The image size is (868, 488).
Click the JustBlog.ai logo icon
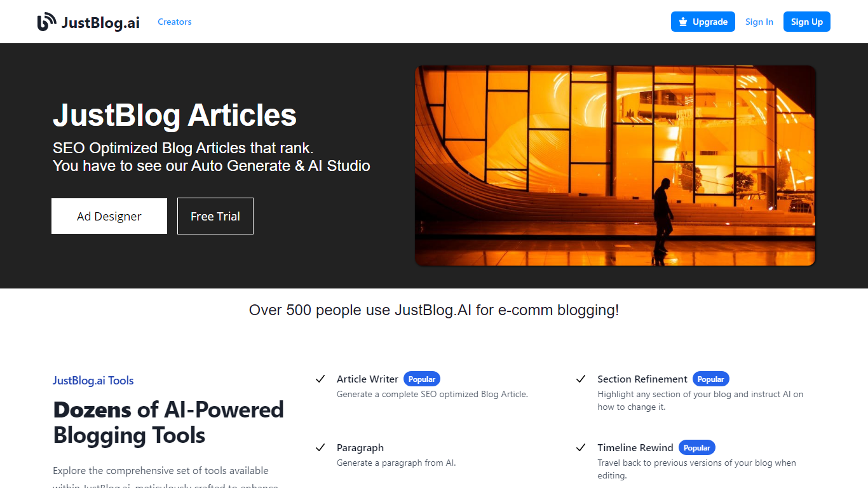tap(46, 22)
